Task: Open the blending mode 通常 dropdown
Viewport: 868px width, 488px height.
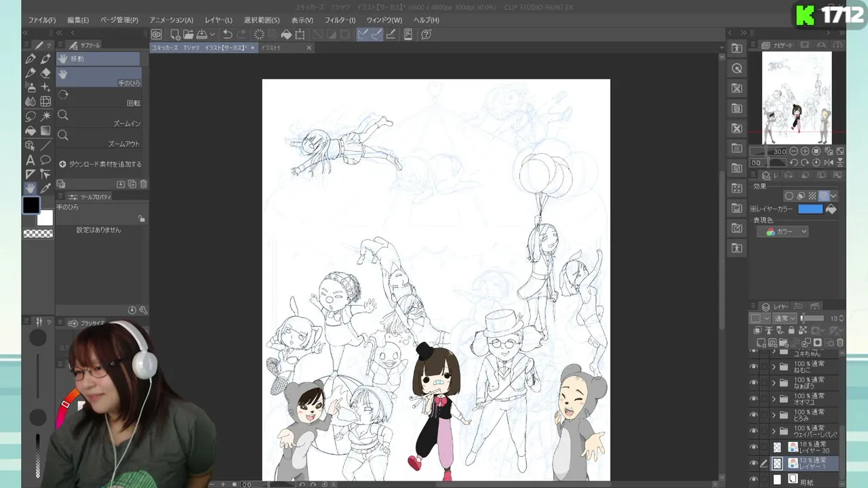Action: tap(785, 318)
